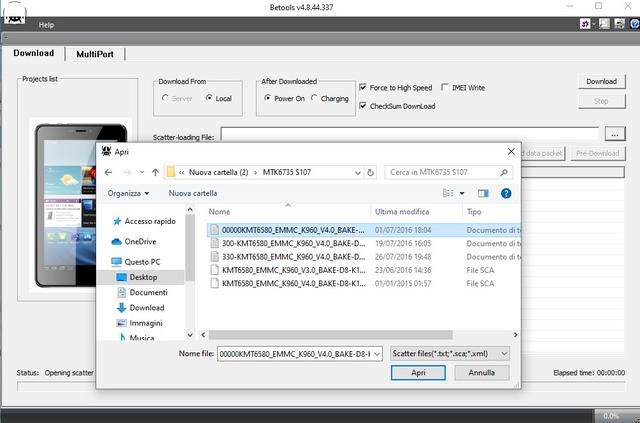
Task: Expand chevron after Nuova cartella (2)
Action: [256, 172]
